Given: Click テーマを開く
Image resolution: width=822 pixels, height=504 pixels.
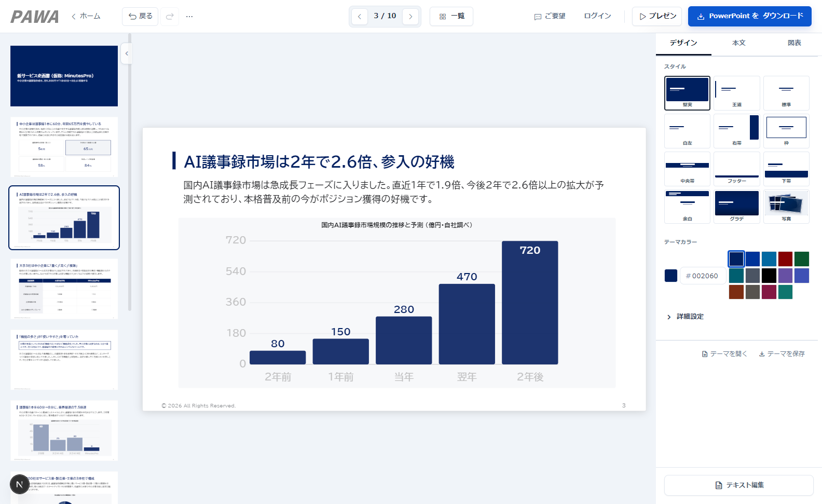Looking at the screenshot, I should pos(724,354).
